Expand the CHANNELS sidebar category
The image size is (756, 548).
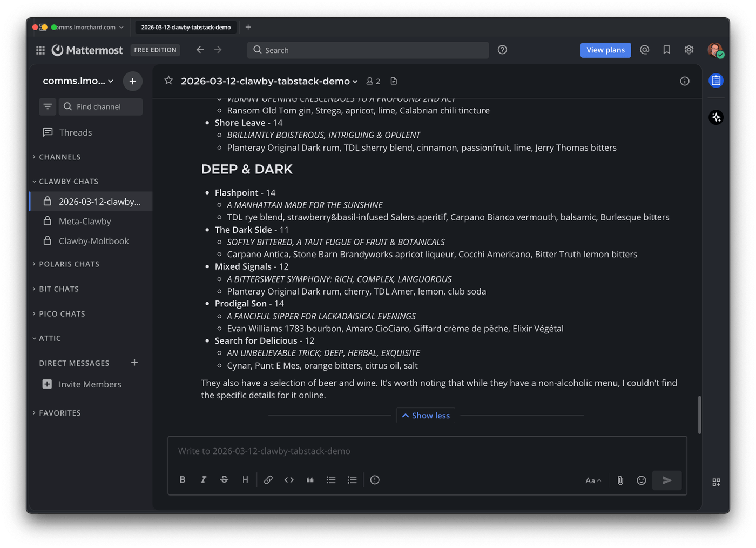[x=59, y=157]
